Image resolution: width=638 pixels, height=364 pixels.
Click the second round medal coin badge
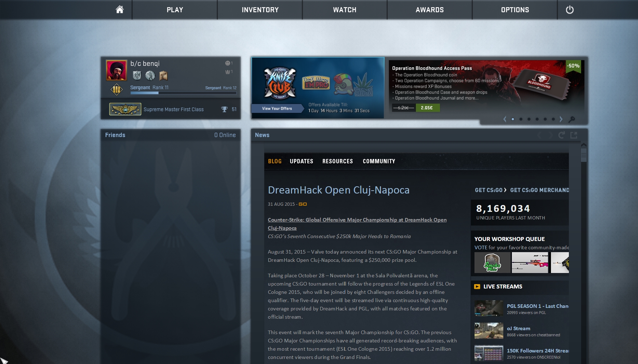(150, 76)
